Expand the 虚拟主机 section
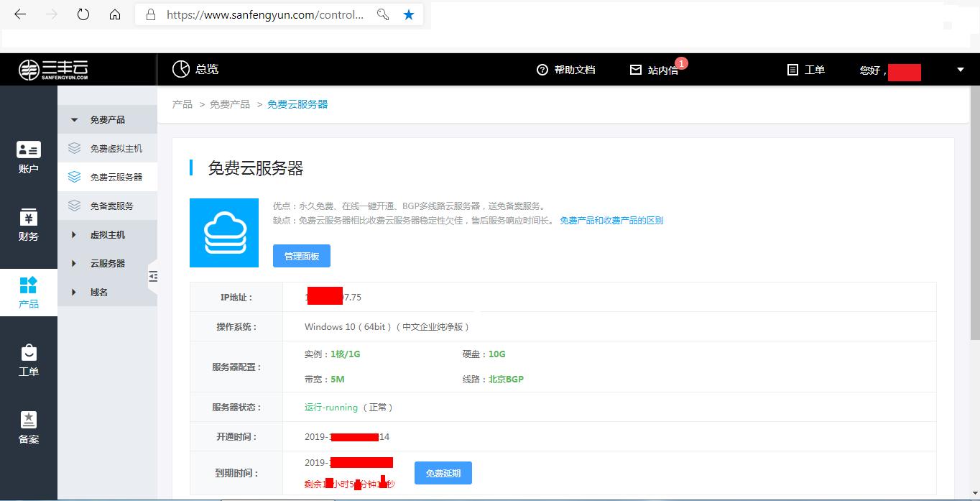Viewport: 980px width, 501px height. [108, 234]
